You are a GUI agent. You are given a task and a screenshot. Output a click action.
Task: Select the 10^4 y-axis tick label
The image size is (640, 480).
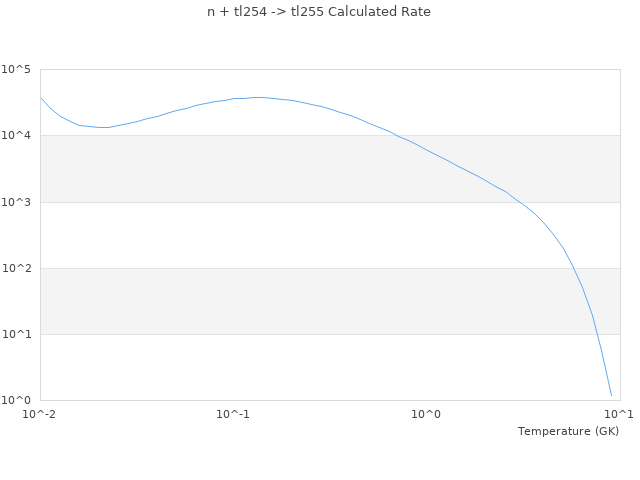tap(17, 135)
